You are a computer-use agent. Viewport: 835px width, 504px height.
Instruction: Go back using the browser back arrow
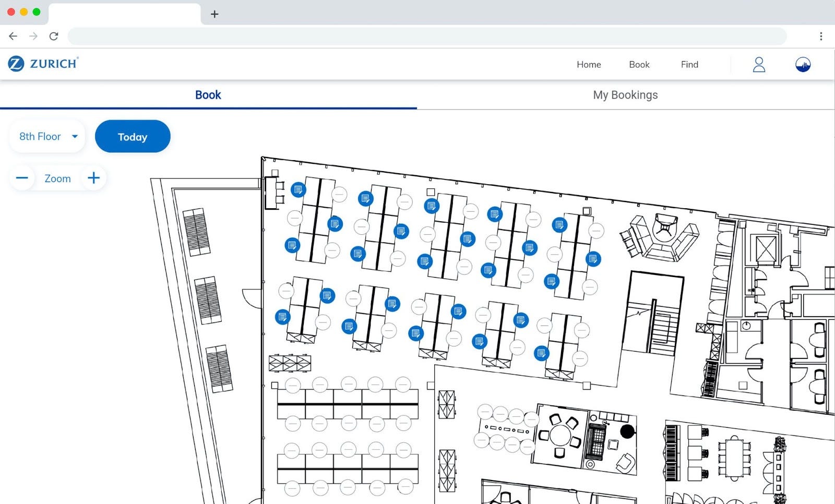click(13, 36)
